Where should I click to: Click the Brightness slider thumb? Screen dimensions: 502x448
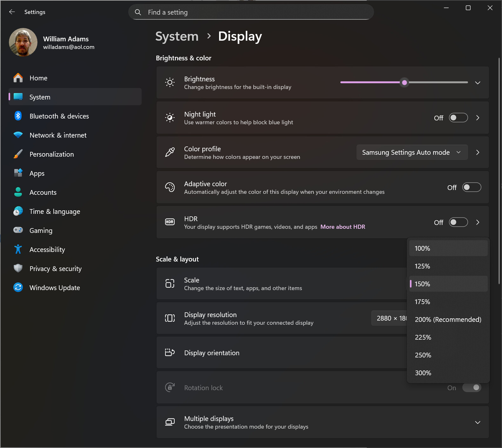click(404, 83)
